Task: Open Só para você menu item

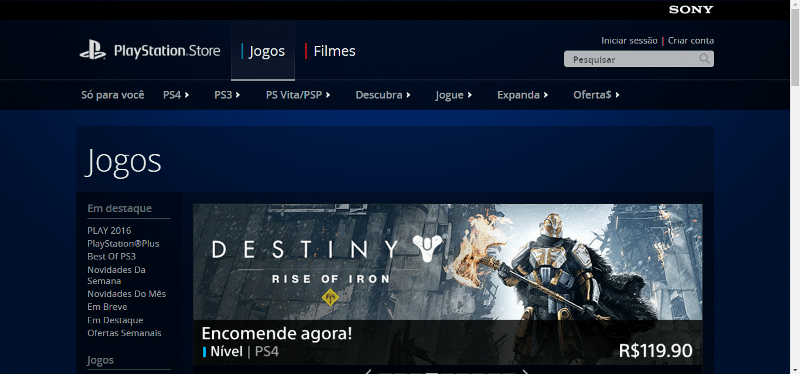Action: (113, 95)
